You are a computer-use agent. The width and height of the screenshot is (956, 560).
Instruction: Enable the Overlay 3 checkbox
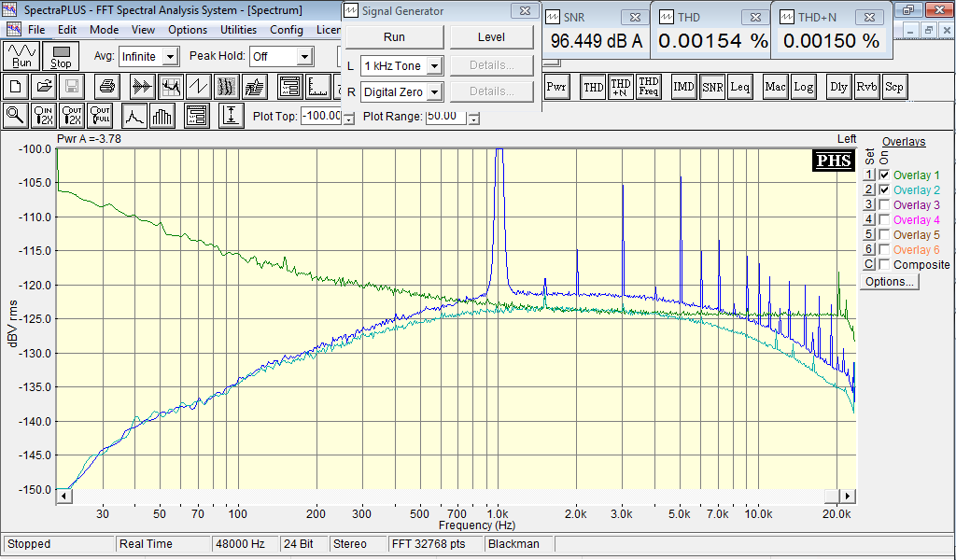click(x=884, y=204)
